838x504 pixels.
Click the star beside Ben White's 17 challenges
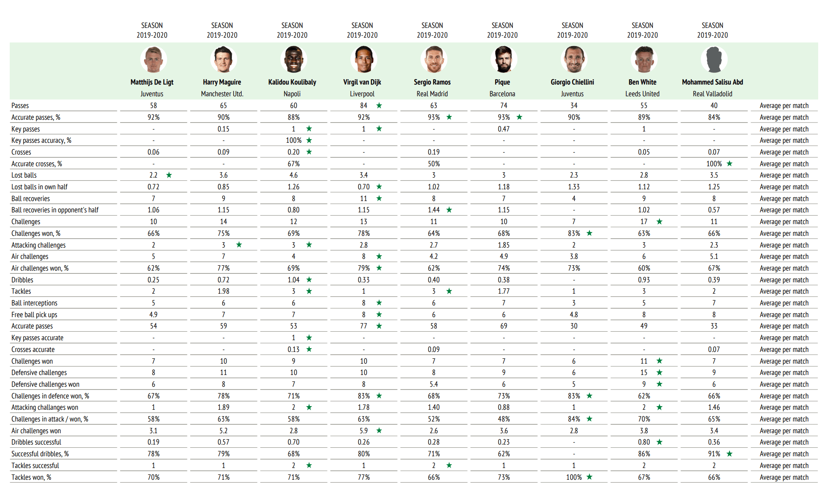(659, 222)
